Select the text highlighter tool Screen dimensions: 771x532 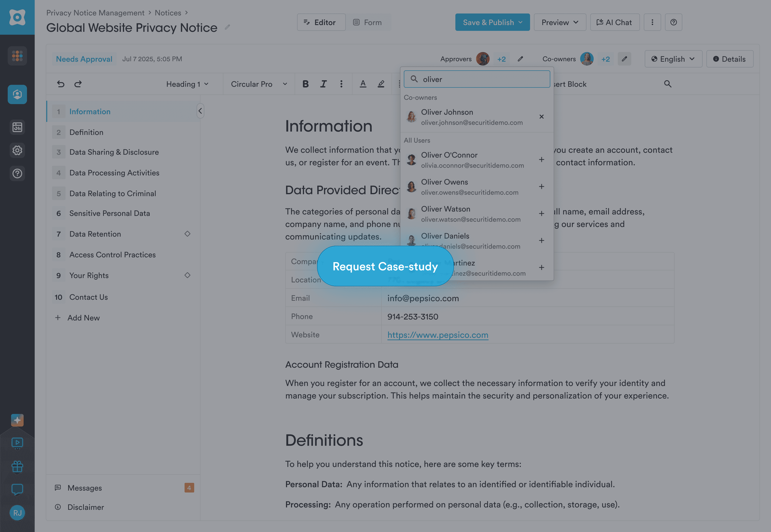click(381, 84)
